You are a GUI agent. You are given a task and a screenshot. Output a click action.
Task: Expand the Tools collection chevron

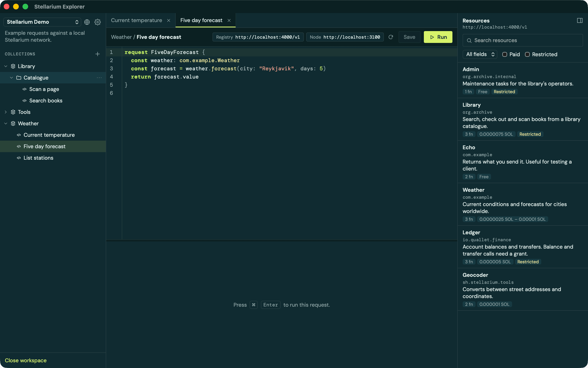tap(6, 112)
